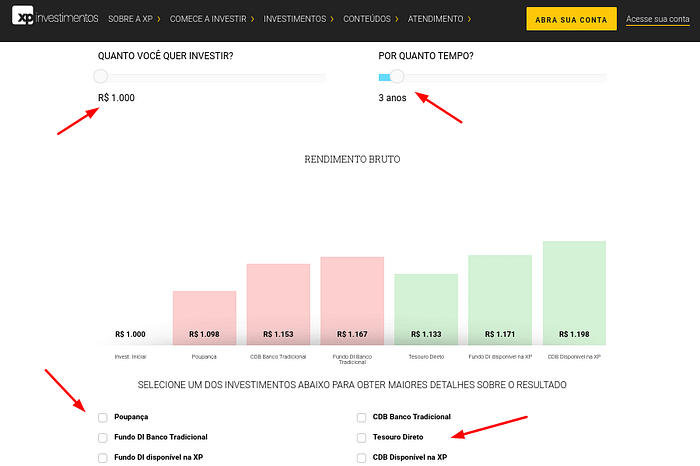Click the Fundo DI Banco Tradicional bar R$ 1.167
Image resolution: width=700 pixels, height=466 pixels.
coord(352,301)
